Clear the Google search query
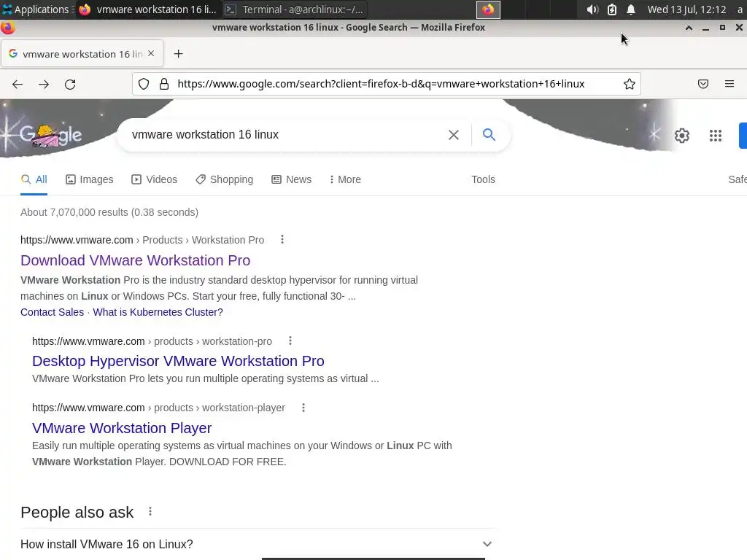The width and height of the screenshot is (747, 560). [x=454, y=135]
